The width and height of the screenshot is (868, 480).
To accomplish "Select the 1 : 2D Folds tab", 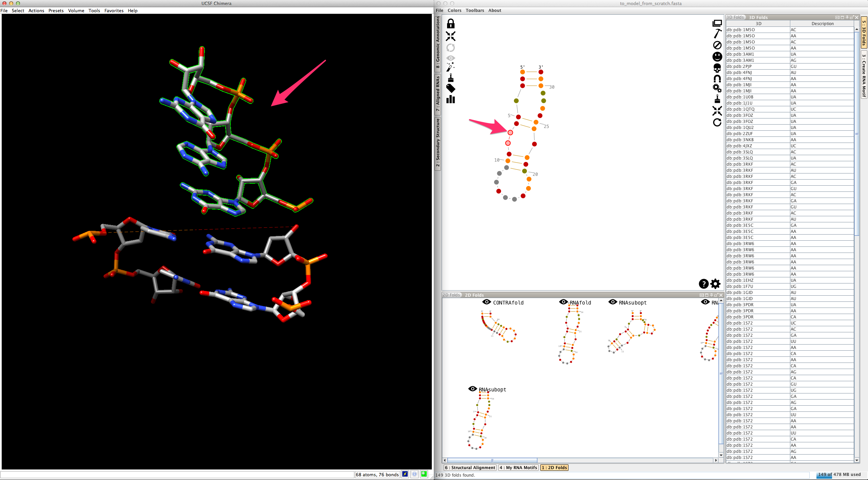I will [x=554, y=467].
